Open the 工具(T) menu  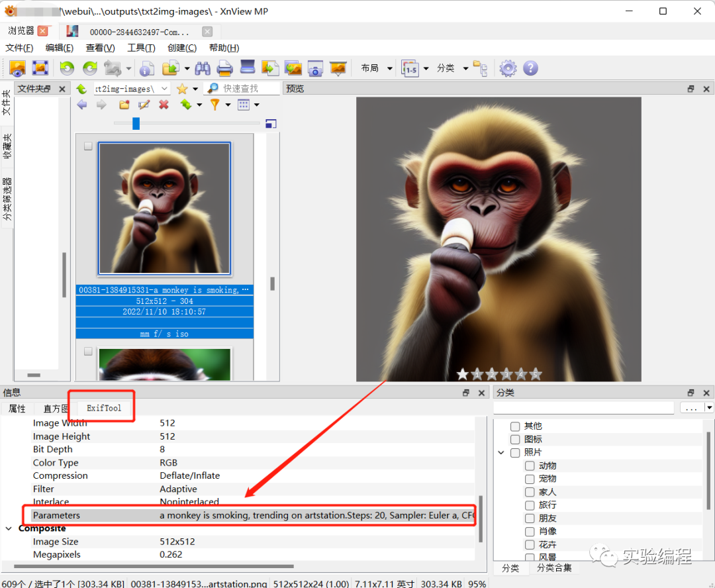click(140, 48)
